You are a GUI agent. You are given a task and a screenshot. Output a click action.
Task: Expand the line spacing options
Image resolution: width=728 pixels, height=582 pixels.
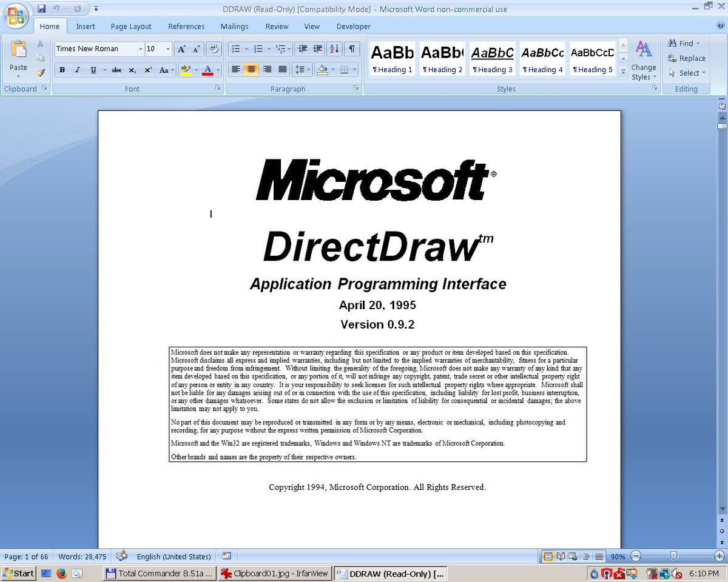coord(302,70)
